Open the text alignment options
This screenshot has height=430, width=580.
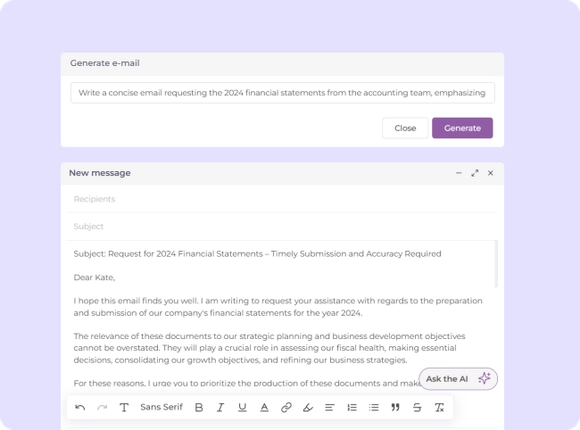point(330,407)
